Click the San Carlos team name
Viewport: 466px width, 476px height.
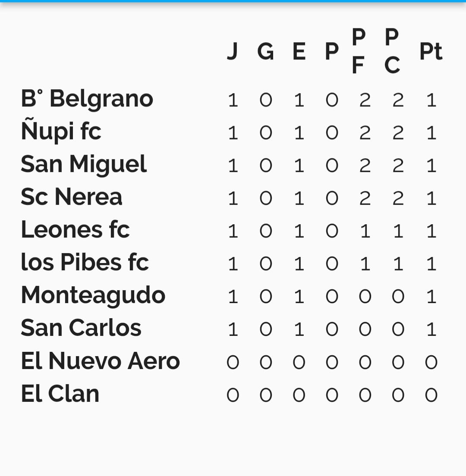click(81, 328)
